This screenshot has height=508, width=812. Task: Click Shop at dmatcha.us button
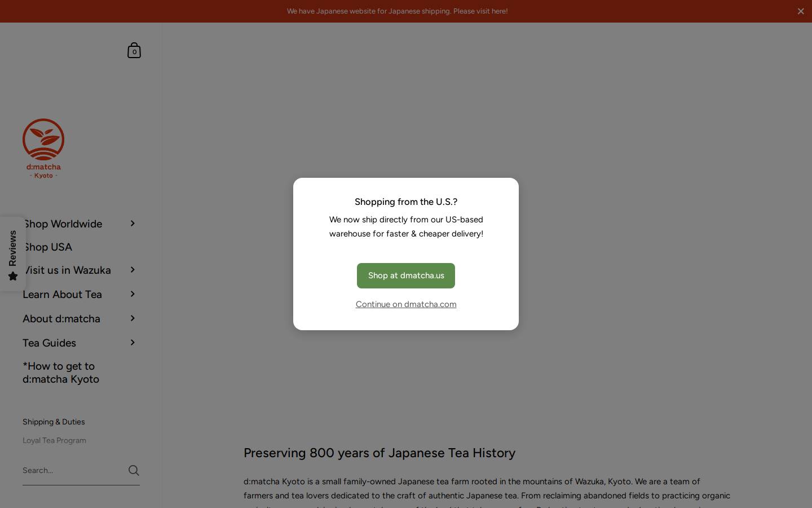point(406,275)
